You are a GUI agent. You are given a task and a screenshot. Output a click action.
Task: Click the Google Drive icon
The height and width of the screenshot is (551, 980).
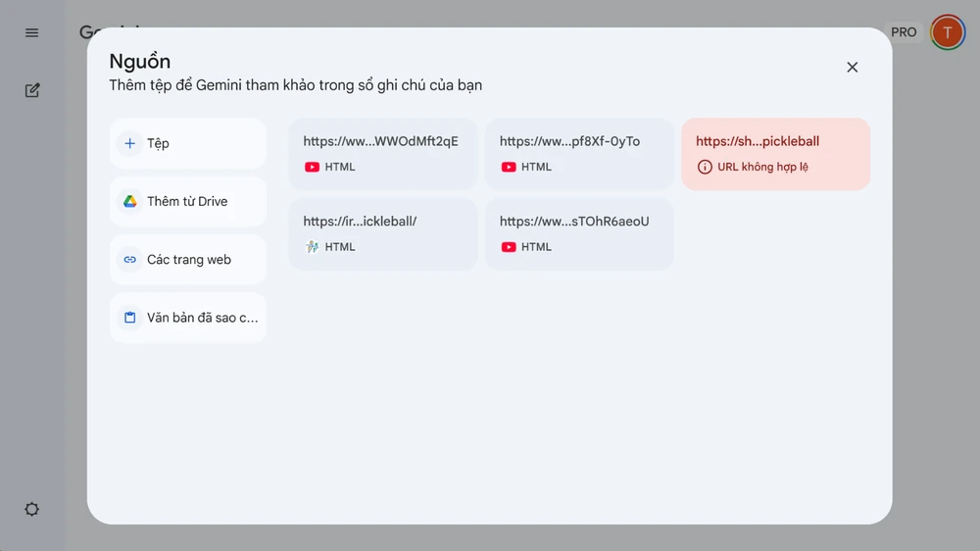tap(129, 201)
